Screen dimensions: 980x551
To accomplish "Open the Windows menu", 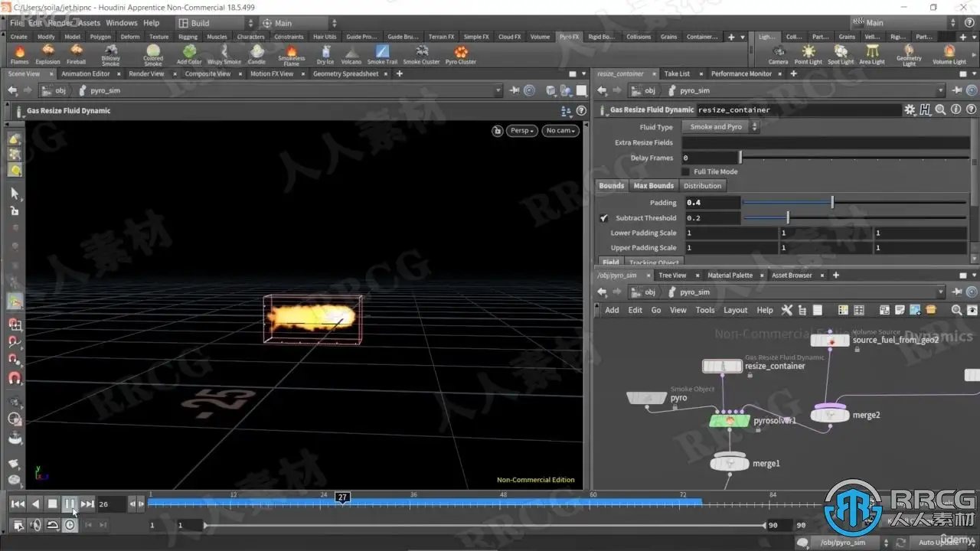I will pos(121,23).
